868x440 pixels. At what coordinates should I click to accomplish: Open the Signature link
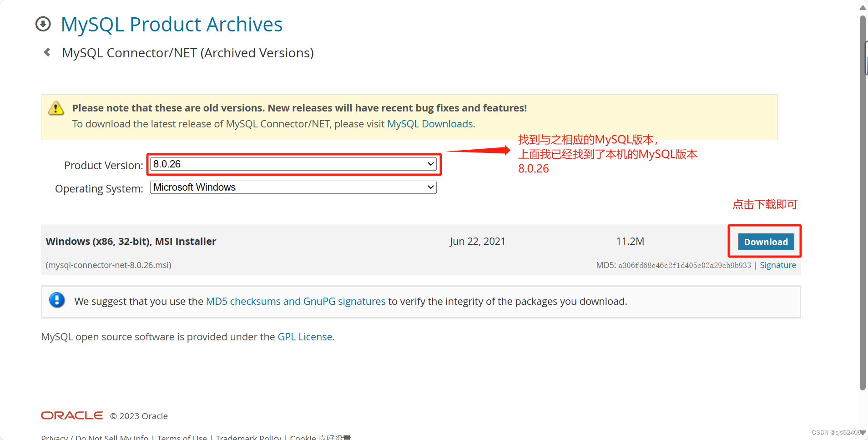[x=778, y=265]
